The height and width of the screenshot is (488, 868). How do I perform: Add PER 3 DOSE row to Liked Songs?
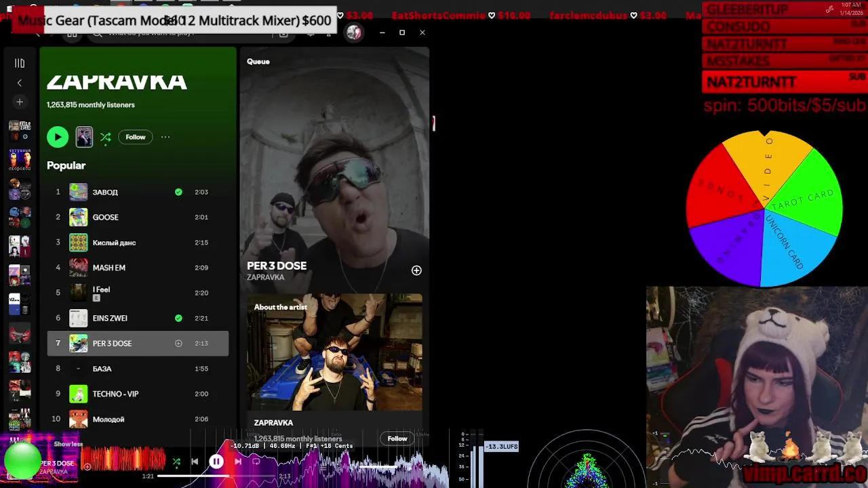178,343
